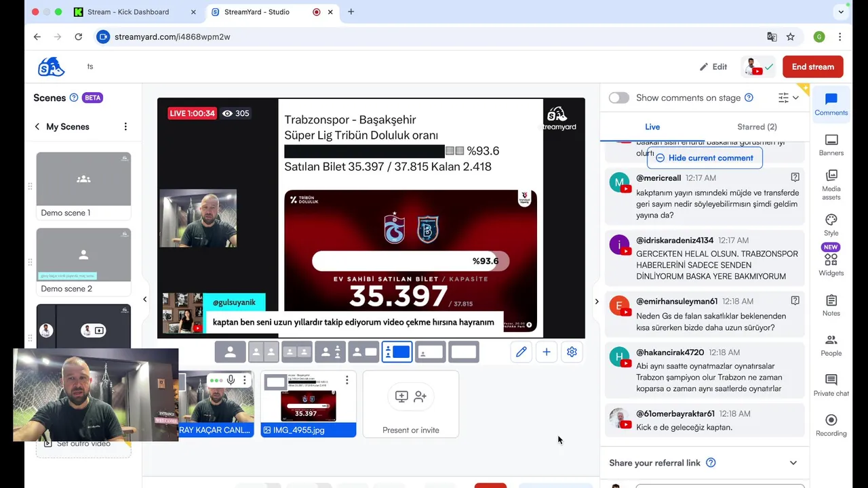Open referral link help icon
This screenshot has width=868, height=488.
click(711, 463)
